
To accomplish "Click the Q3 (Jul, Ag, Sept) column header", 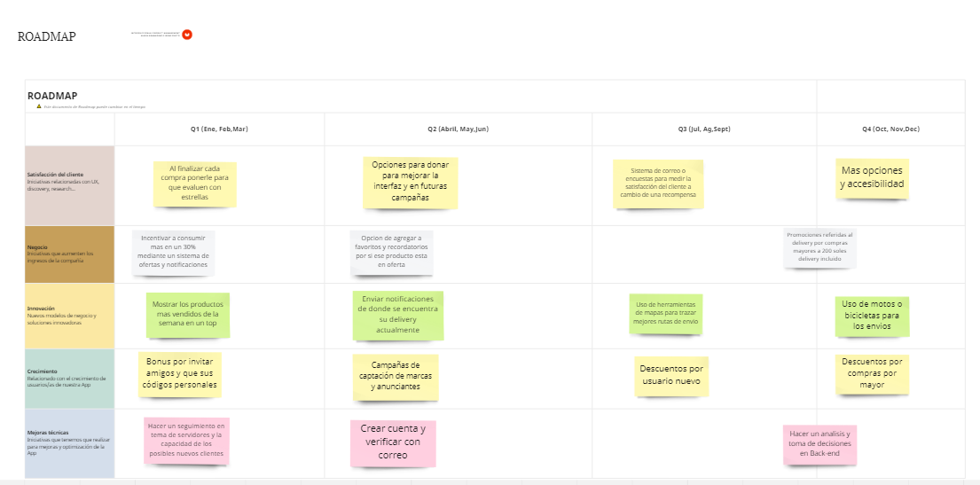I will click(704, 129).
